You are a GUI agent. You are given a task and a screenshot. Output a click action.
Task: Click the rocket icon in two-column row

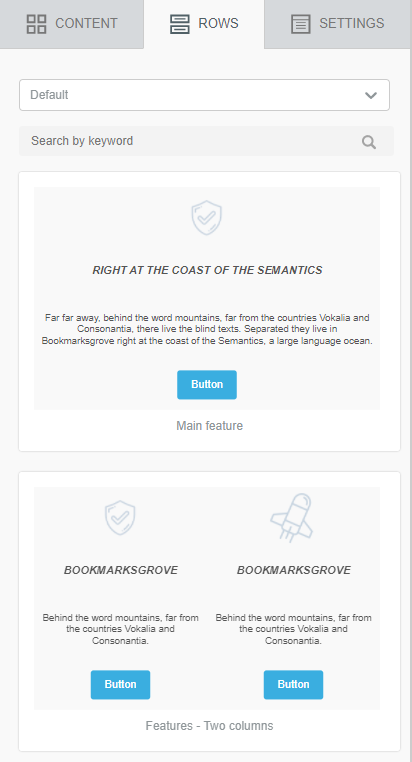pyautogui.click(x=292, y=518)
